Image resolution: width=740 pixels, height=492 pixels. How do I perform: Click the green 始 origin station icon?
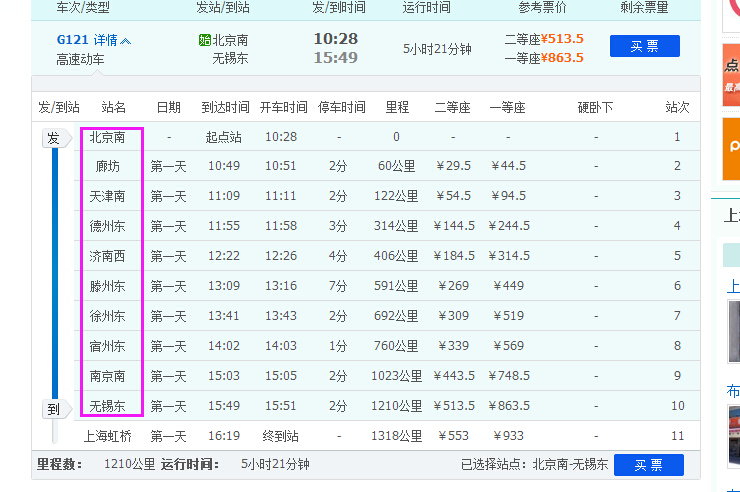(205, 40)
